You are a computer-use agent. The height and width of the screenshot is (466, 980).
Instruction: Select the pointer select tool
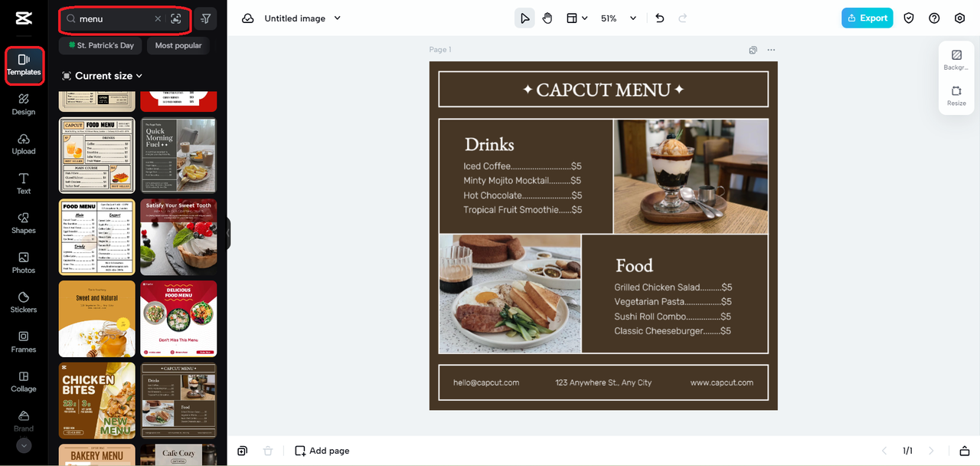click(524, 18)
